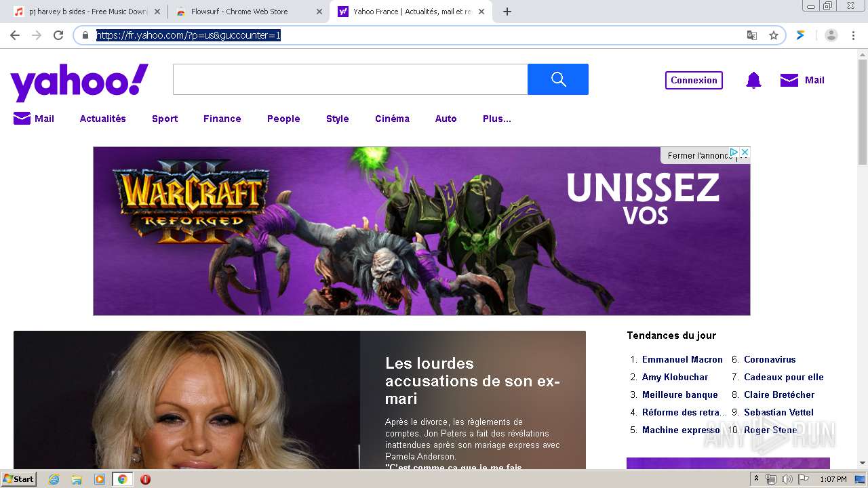Open trending topic Meilleure banque
This screenshot has height=488, width=868.
point(679,394)
